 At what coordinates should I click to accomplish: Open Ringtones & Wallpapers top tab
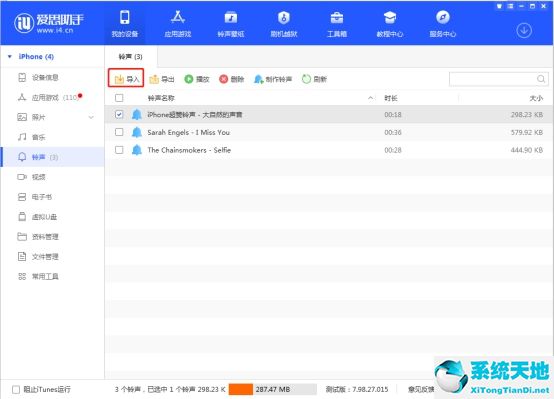pyautogui.click(x=231, y=24)
